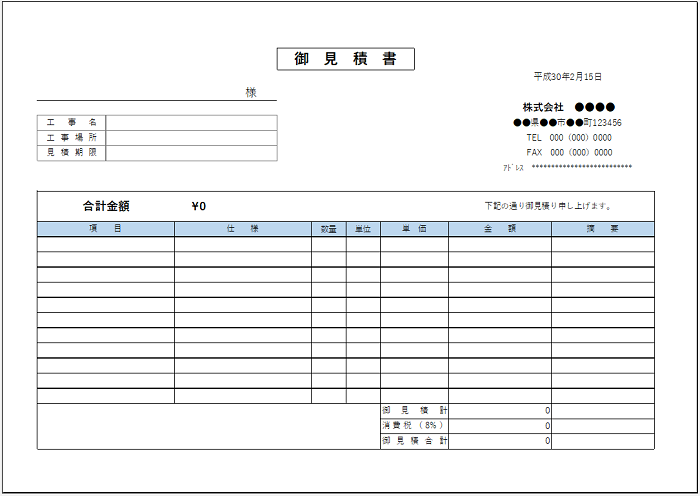Image resolution: width=700 pixels, height=496 pixels.
Task: Select the date 平成30年2月15日
Action: tap(567, 77)
